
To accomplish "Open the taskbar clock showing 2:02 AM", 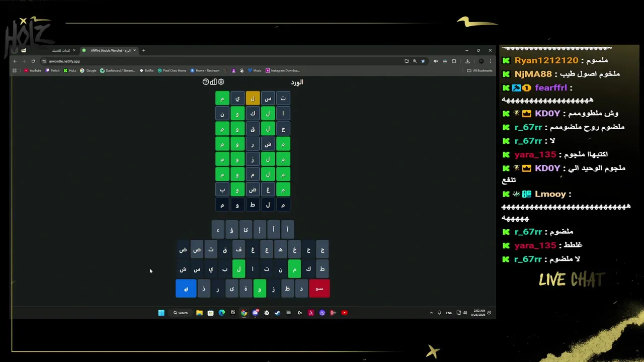I will [x=478, y=313].
